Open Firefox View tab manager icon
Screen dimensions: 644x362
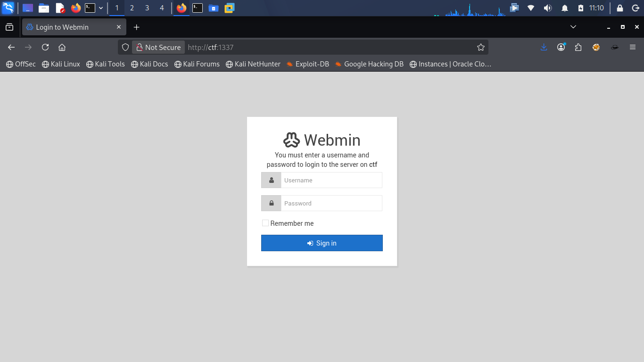click(9, 27)
